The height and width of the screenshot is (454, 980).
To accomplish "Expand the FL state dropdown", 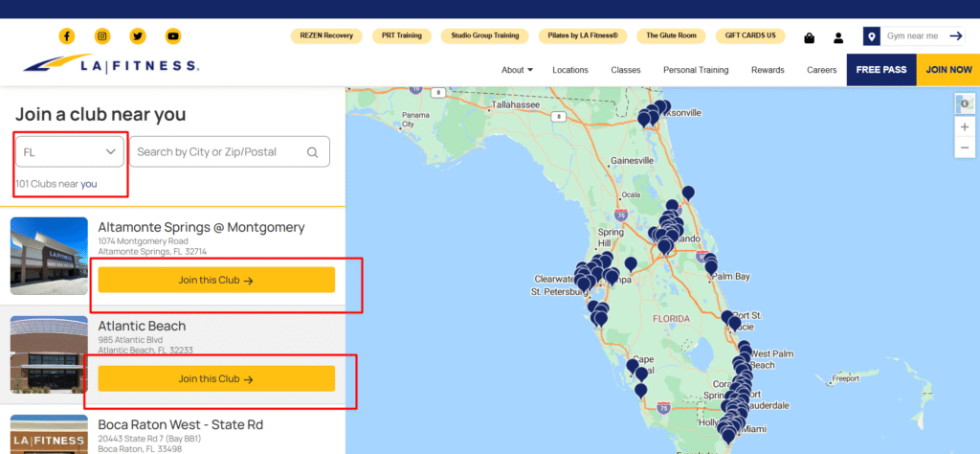I will tap(69, 152).
